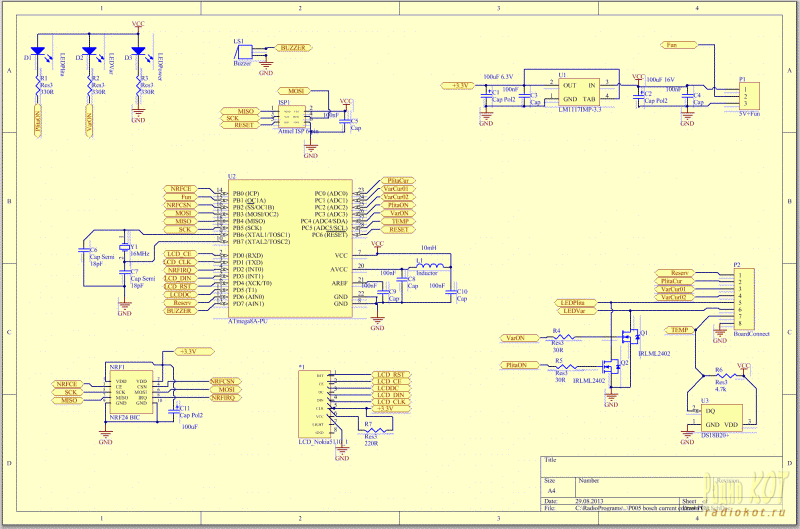The image size is (800, 529).
Task: Click the RESET label left of ISP1
Action: (x=241, y=125)
